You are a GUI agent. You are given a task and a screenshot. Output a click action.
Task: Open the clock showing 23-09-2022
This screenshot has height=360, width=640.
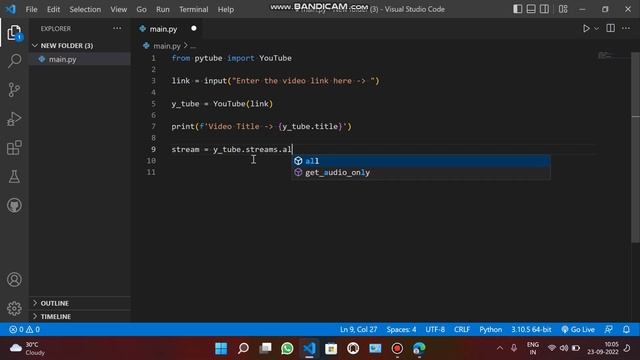[x=603, y=348]
